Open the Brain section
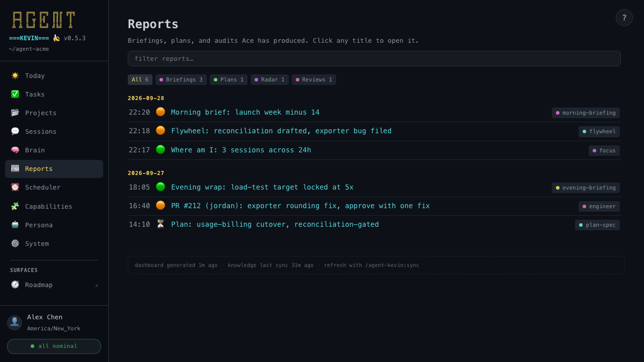Screen dimensions: 644x362 tap(54, 150)
